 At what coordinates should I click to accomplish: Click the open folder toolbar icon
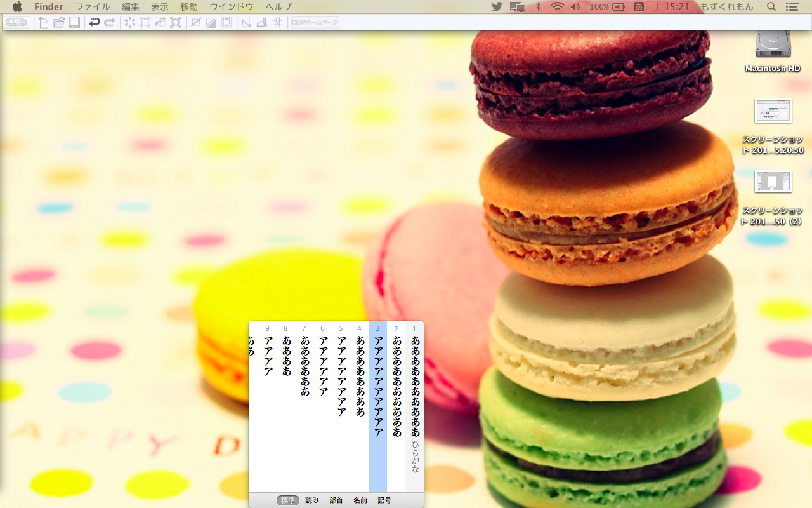point(59,23)
